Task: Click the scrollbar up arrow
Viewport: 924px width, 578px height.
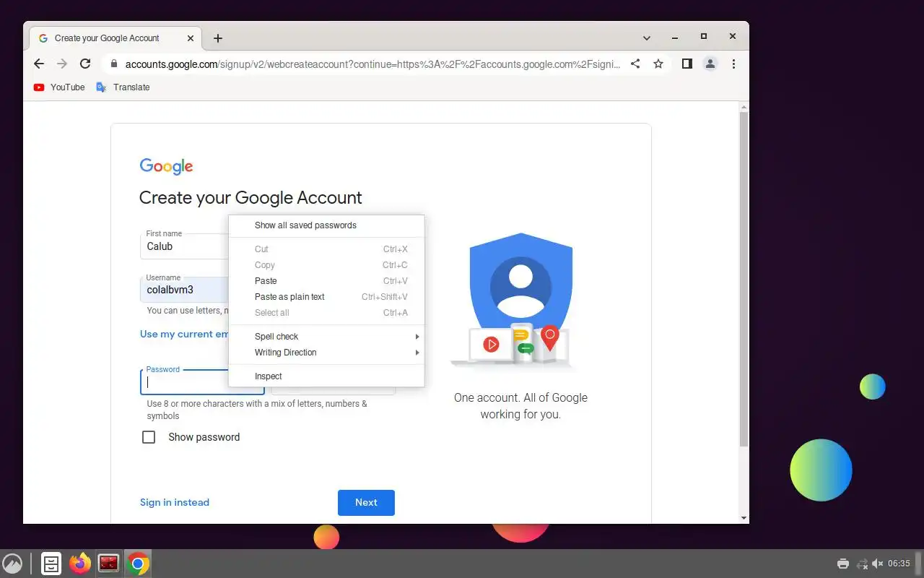Action: coord(744,107)
